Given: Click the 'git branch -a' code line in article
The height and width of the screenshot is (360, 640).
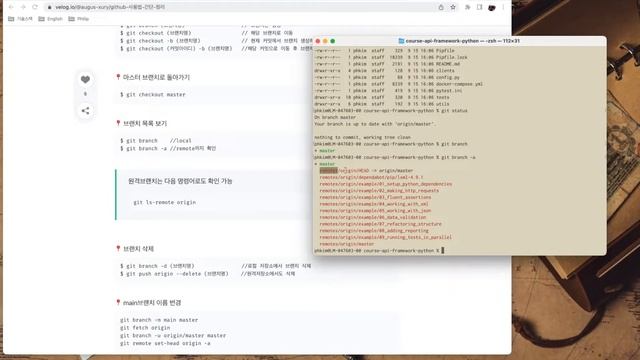Looking at the screenshot, I should (x=168, y=149).
